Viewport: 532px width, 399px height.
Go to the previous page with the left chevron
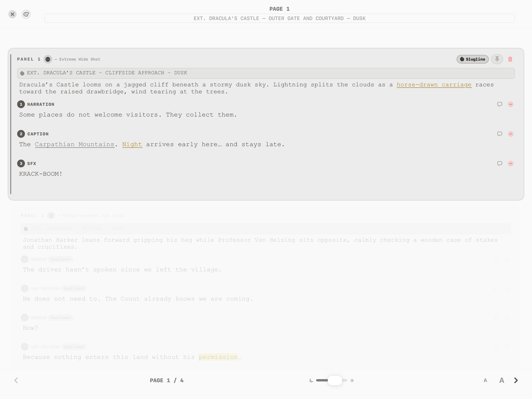(x=16, y=380)
